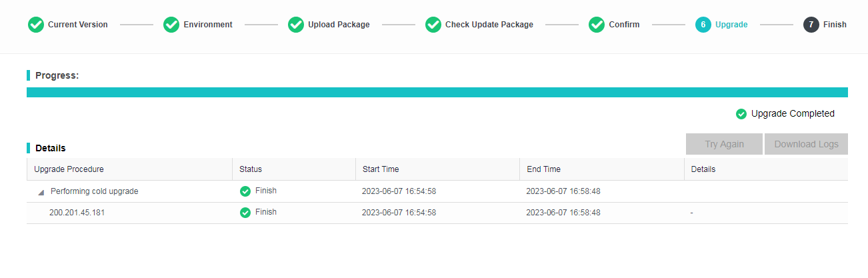Screen dimensions: 868x278
Task: Click the Check Update Package checkmark icon
Action: 433,25
